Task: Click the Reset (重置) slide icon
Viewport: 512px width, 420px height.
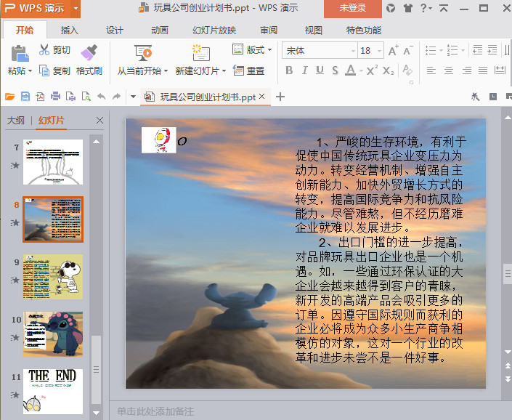Action: click(x=238, y=70)
